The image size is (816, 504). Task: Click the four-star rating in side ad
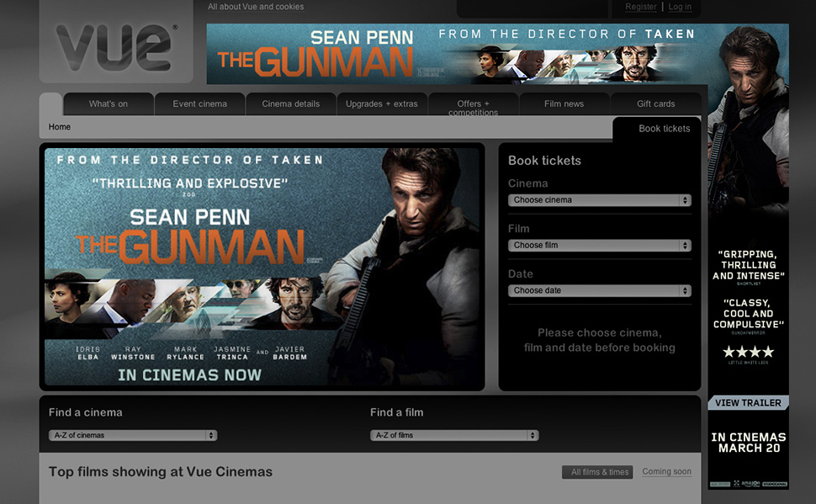pos(749,352)
